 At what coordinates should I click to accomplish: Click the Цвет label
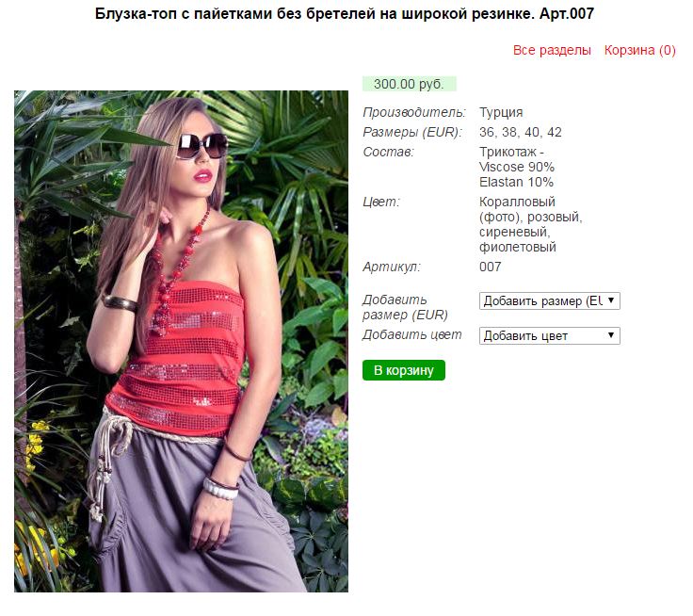coord(381,202)
